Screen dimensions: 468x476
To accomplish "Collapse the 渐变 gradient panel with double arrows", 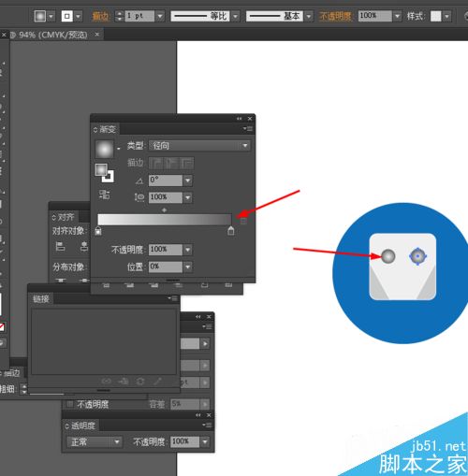I will [x=239, y=119].
